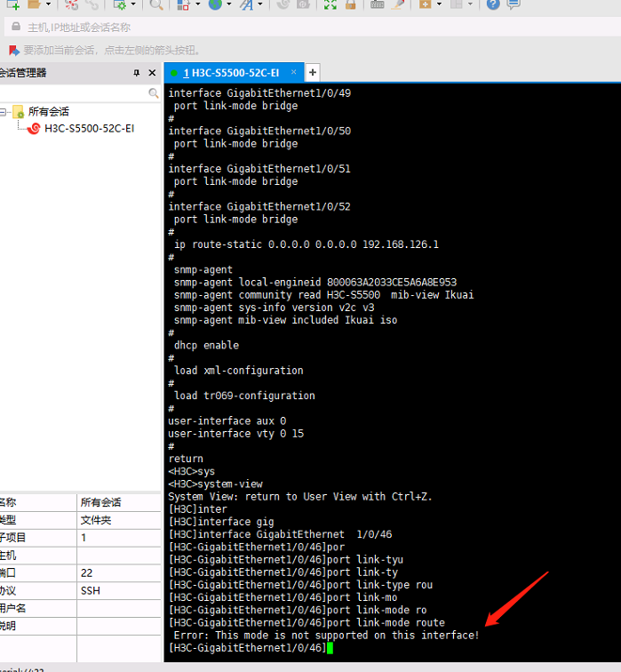This screenshot has height=672, width=621.
Task: Open the pane layout dropdown arrow
Action: 470,4
